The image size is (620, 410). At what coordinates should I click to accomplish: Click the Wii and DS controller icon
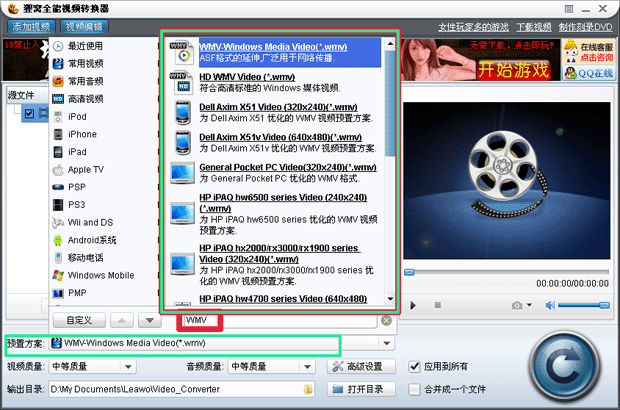coord(58,223)
